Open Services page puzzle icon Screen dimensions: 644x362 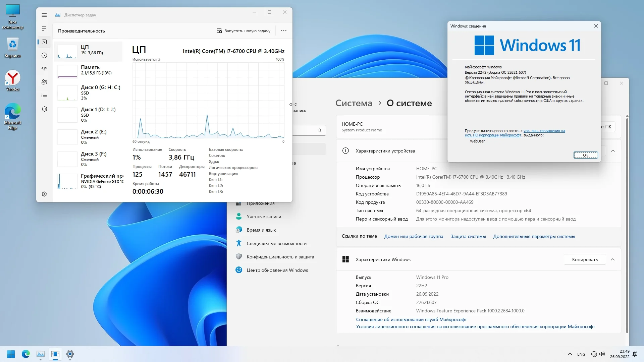coord(44,109)
